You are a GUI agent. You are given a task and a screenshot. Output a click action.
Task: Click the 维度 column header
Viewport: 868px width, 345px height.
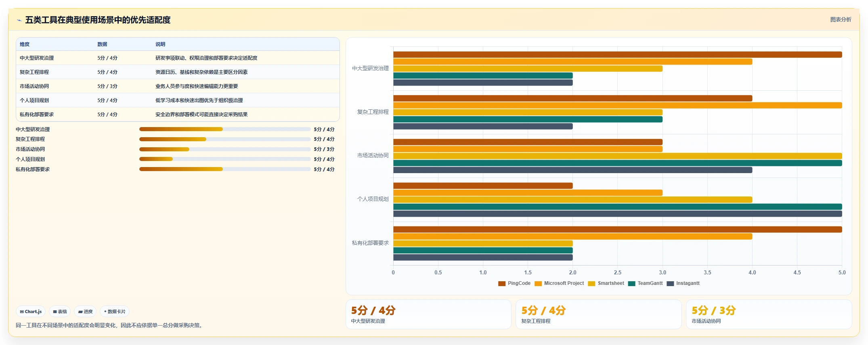(25, 44)
